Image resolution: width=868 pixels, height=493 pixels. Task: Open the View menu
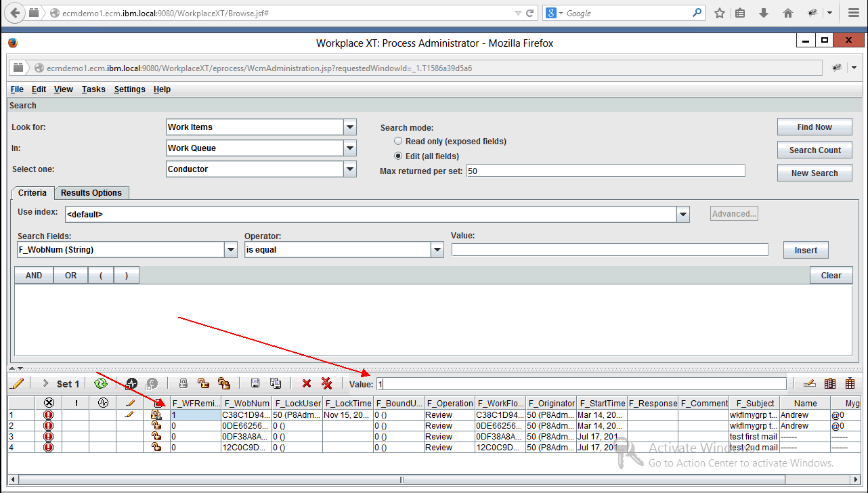[64, 89]
